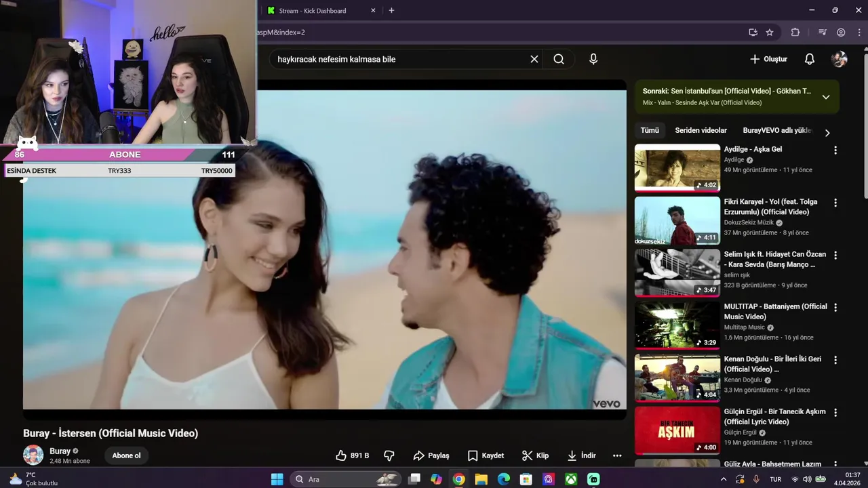The height and width of the screenshot is (488, 868).
Task: Open options for Selim Işık Kara Sevda
Action: click(835, 256)
